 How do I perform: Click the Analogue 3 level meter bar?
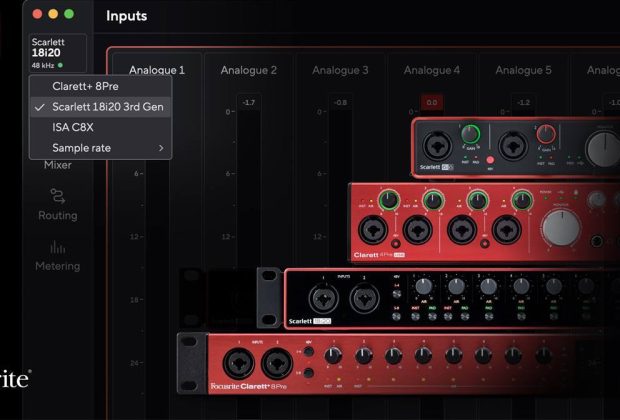(x=340, y=190)
